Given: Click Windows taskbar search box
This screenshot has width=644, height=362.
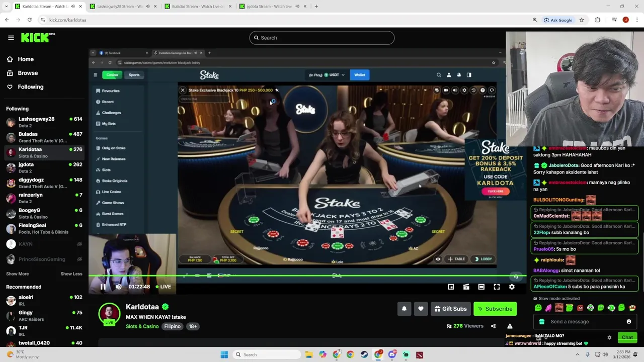Looking at the screenshot, I should [x=267, y=354].
